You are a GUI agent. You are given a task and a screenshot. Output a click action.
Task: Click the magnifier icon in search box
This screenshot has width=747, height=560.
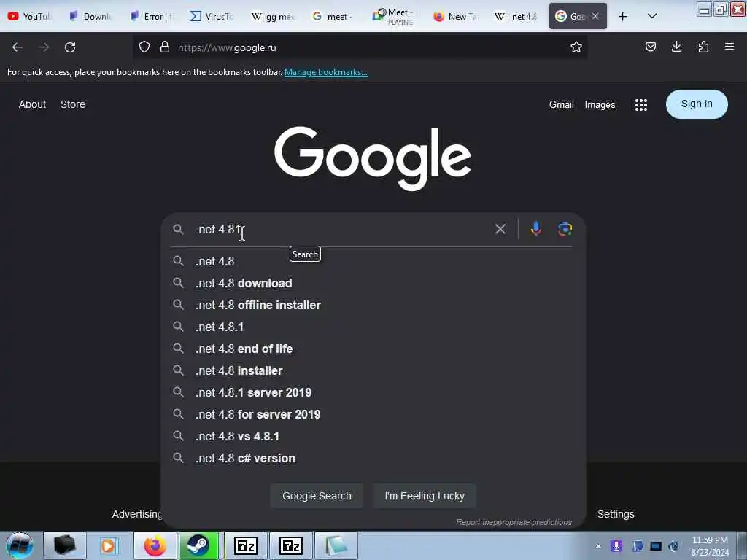tap(178, 229)
